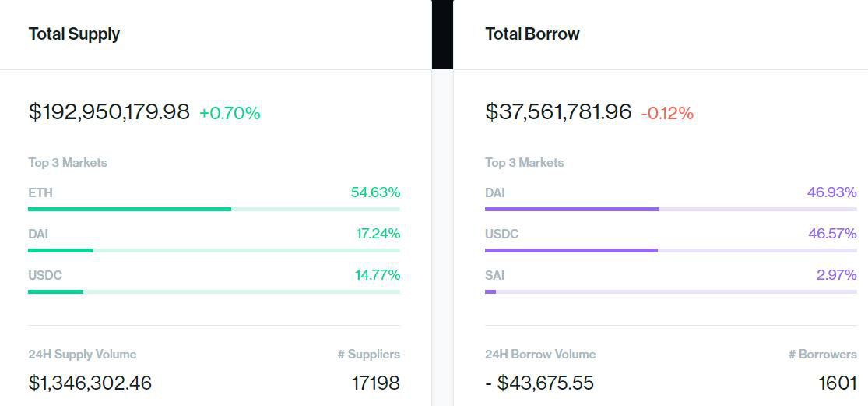
Task: Click the USDC borrow market label
Action: (502, 235)
